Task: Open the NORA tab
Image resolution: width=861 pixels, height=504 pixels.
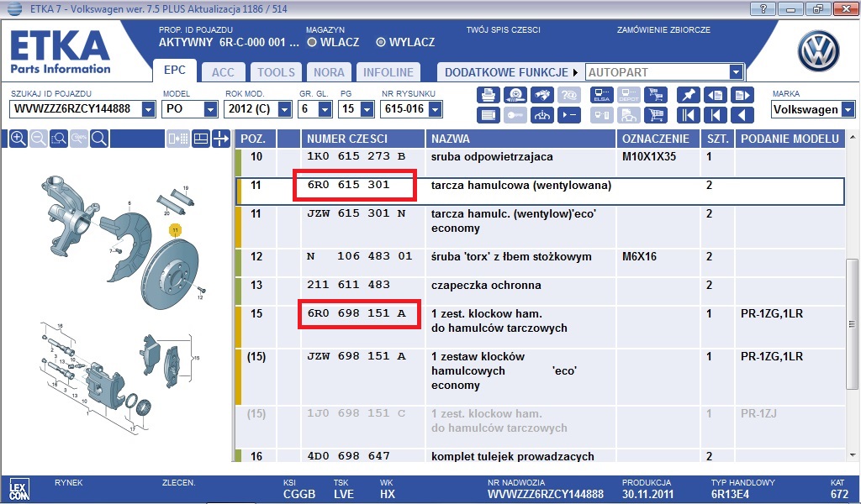Action: coord(329,72)
